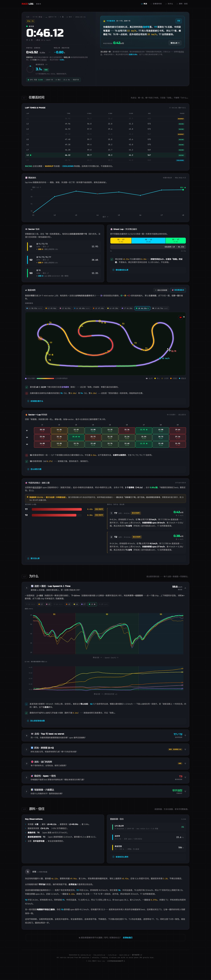Click the 抓地·摩擦圈 (G-G) section icon

pyautogui.click(x=32, y=748)
